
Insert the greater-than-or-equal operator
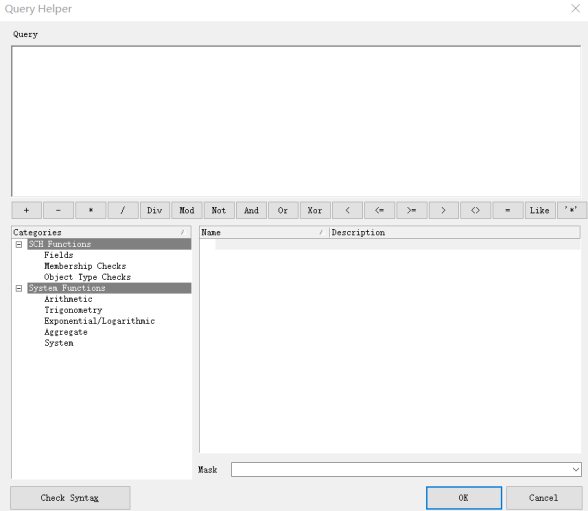411,210
